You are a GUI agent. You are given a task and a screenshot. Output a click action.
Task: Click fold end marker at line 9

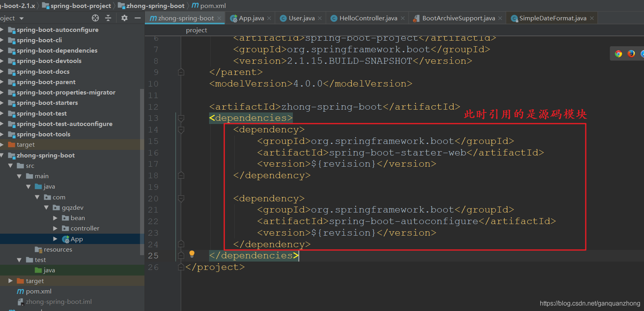pos(181,72)
